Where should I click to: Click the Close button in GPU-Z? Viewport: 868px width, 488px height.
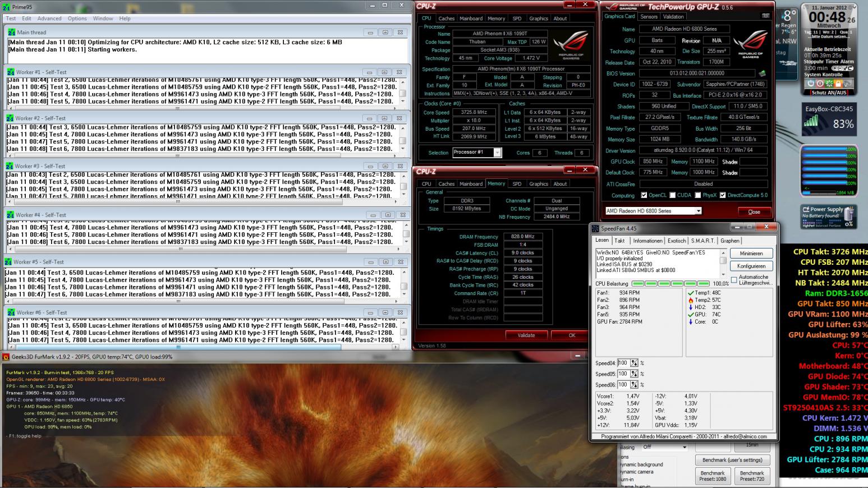pyautogui.click(x=754, y=212)
